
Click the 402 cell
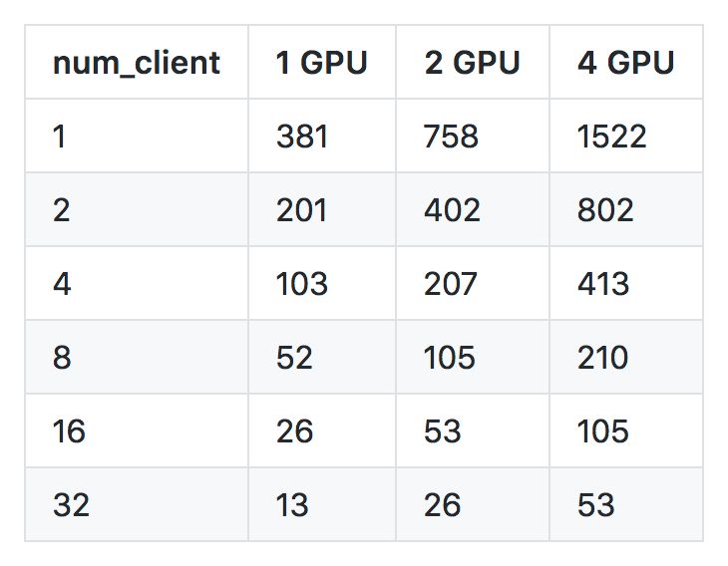pyautogui.click(x=472, y=209)
